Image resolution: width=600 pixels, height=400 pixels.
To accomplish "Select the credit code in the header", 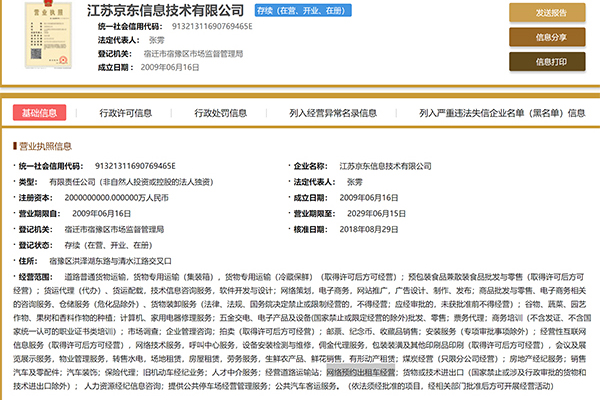I will (212, 26).
